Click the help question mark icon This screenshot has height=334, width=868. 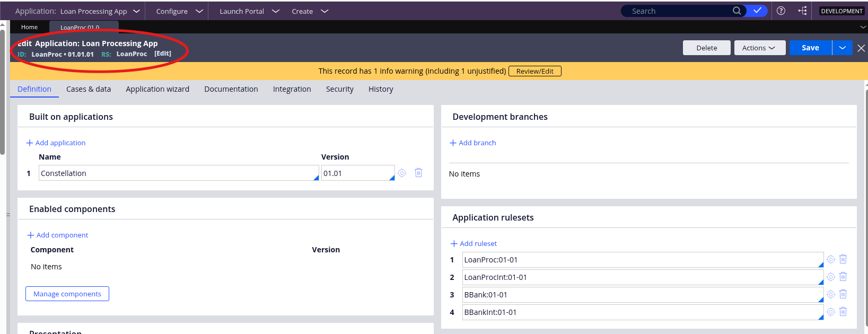click(x=781, y=11)
